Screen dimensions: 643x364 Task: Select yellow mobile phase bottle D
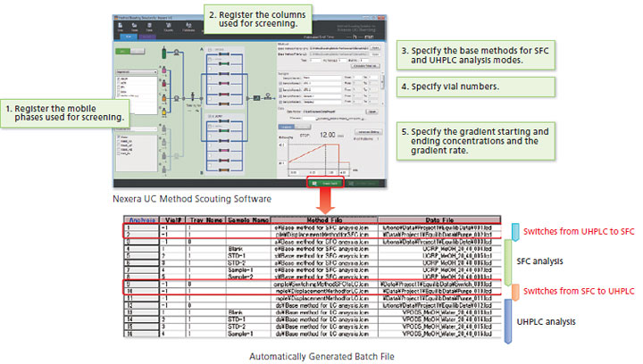point(164,111)
